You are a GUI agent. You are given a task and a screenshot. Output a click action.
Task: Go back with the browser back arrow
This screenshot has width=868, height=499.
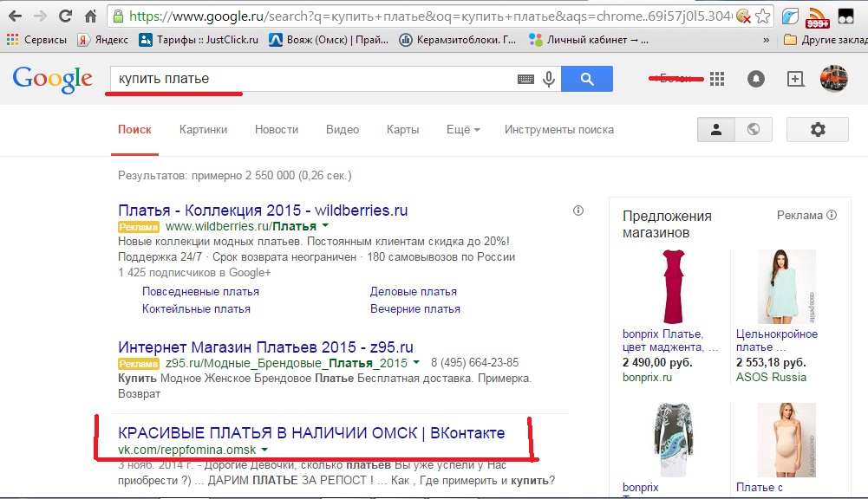15,16
